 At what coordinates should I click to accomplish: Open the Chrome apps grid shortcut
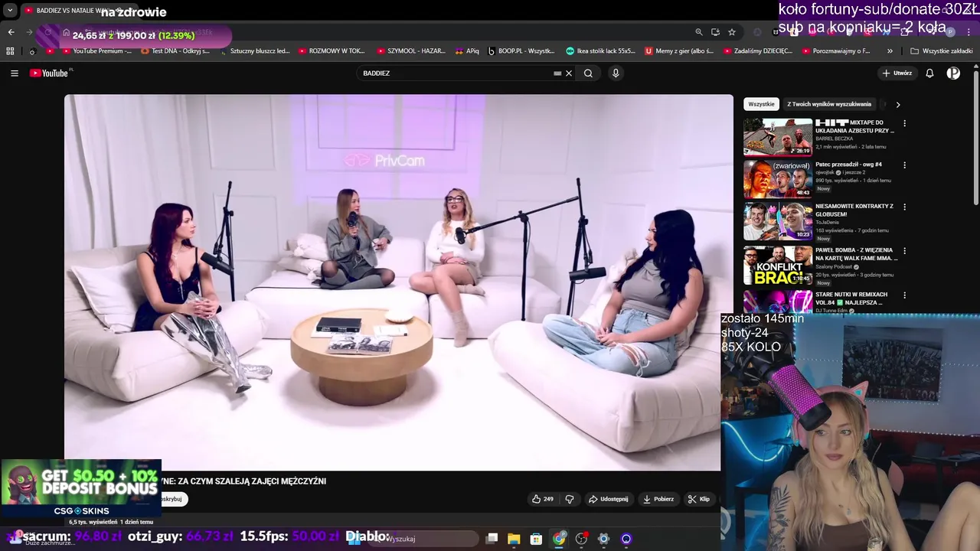[x=10, y=51]
